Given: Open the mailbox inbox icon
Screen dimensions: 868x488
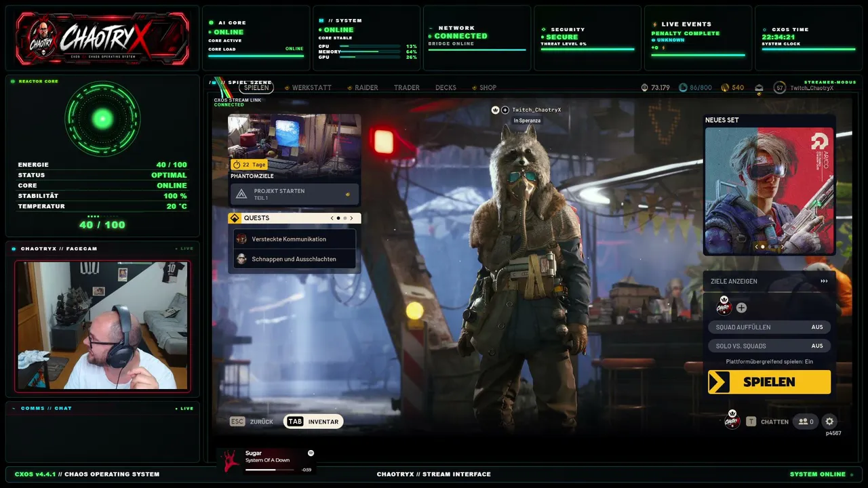Looking at the screenshot, I should tap(759, 87).
